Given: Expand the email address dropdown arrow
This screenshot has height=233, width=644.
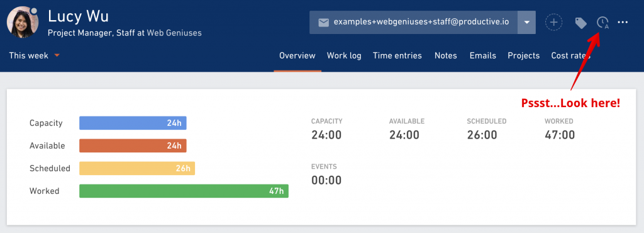Looking at the screenshot, I should 526,22.
